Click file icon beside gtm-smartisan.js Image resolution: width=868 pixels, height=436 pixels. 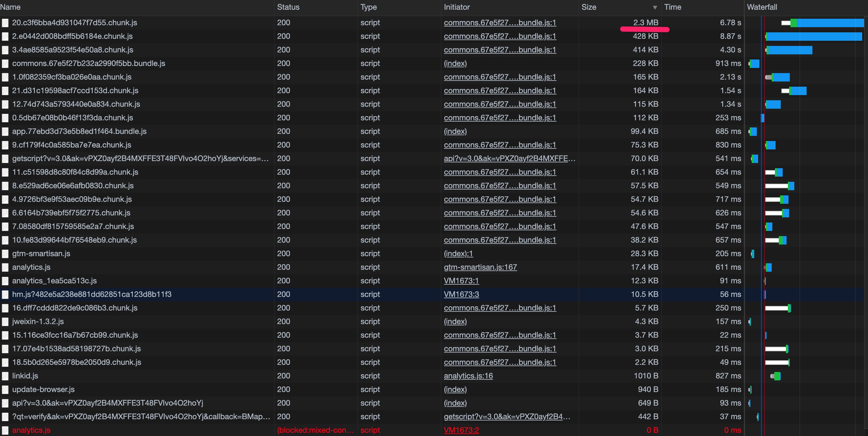(5, 254)
